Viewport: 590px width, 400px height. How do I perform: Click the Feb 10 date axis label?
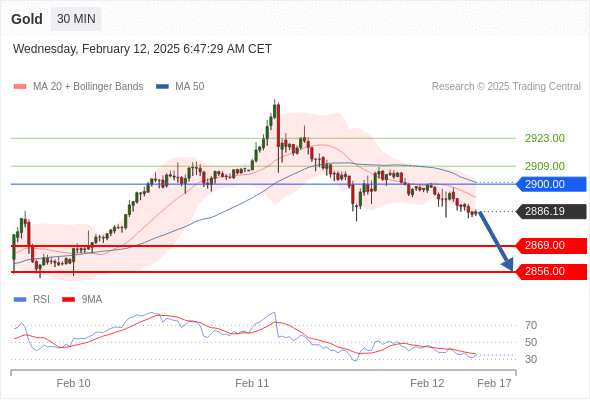point(73,383)
